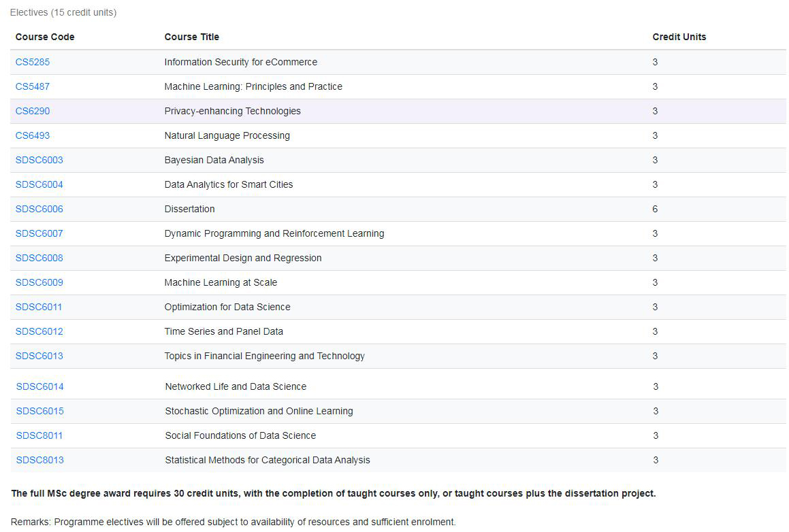
Task: Click the SDSC6007 link
Action: click(x=39, y=233)
